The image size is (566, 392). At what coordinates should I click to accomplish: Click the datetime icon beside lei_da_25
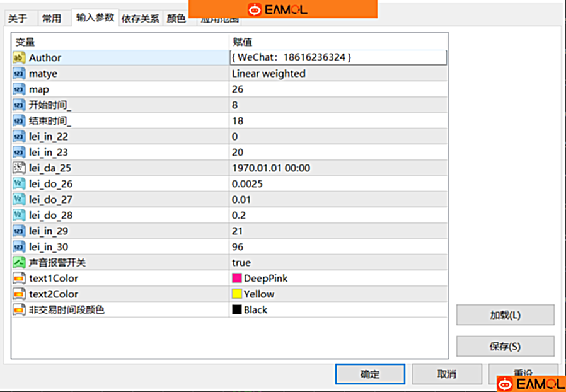click(x=18, y=168)
